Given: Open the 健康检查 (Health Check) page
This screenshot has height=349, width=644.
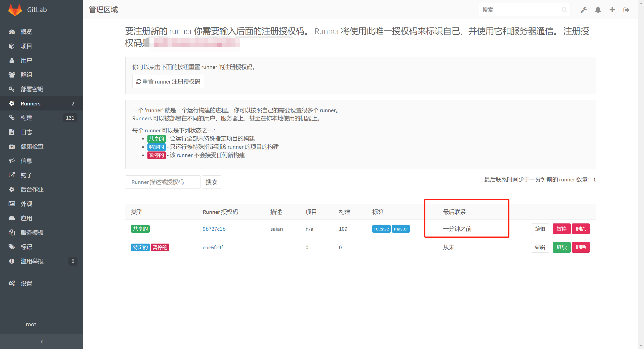Looking at the screenshot, I should coord(32,146).
